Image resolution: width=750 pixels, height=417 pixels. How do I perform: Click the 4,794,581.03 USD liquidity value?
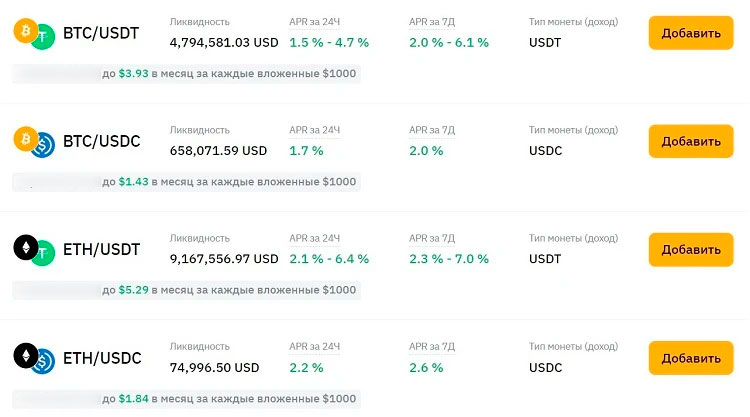[x=224, y=42]
